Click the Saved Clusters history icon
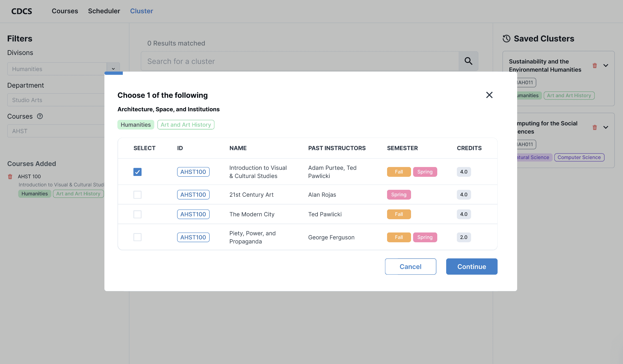This screenshot has width=623, height=364. [506, 38]
